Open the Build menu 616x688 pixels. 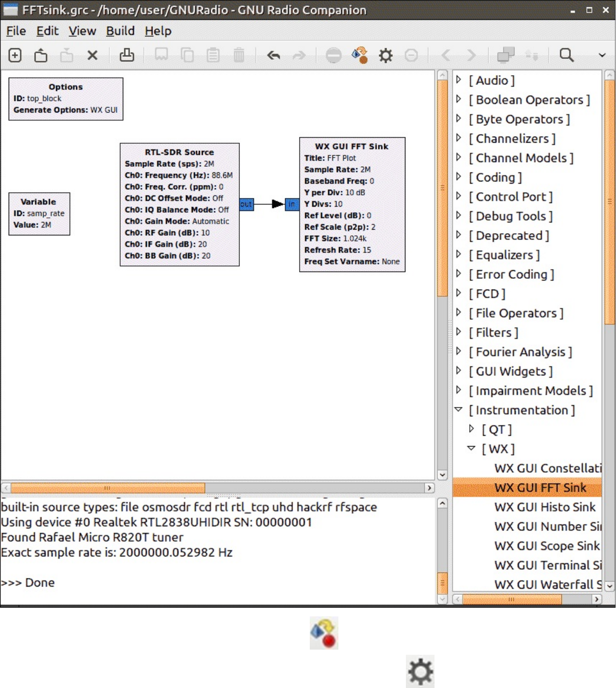point(120,31)
